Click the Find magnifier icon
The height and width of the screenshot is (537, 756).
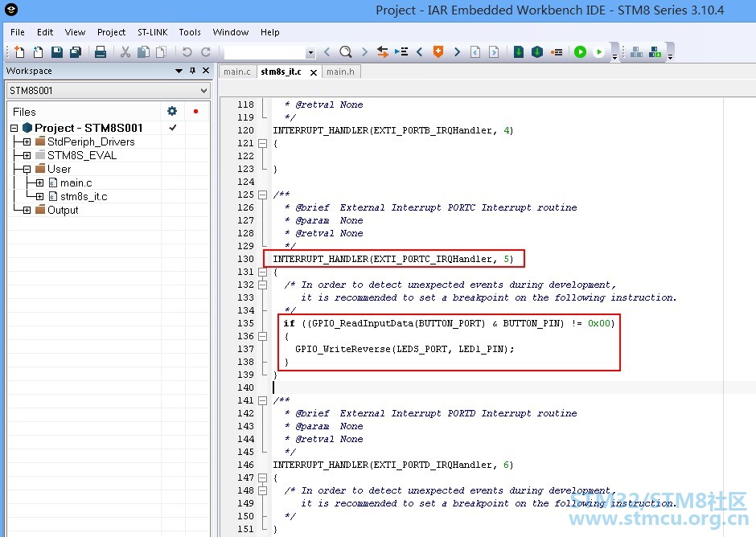[346, 51]
